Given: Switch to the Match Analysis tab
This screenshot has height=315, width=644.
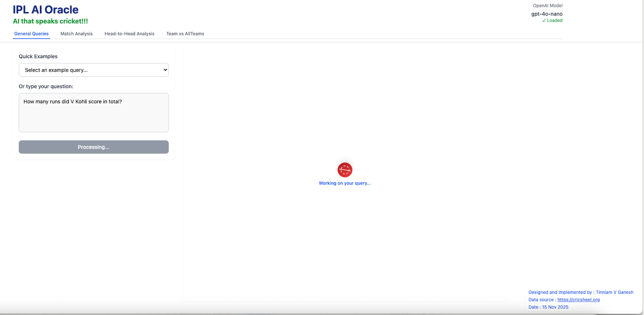Looking at the screenshot, I should (77, 34).
